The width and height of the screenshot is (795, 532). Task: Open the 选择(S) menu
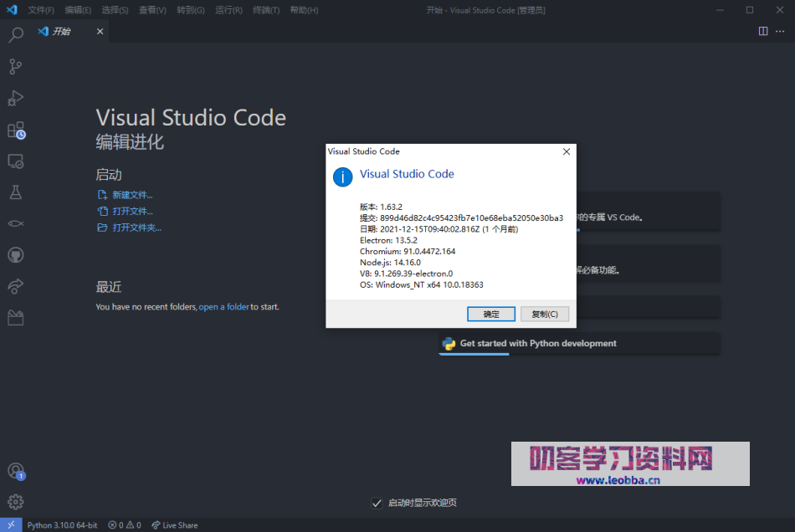click(115, 10)
